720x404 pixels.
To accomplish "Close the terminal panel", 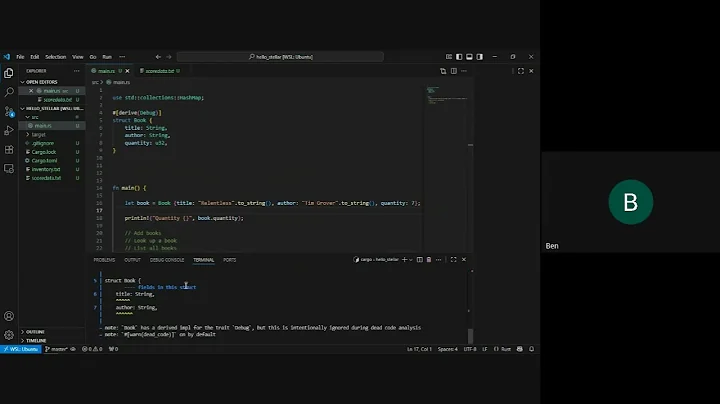I will point(464,259).
